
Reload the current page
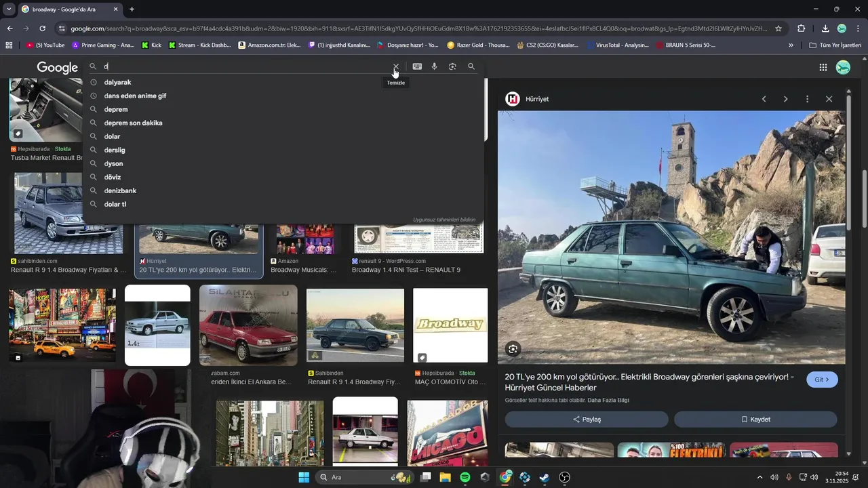42,28
